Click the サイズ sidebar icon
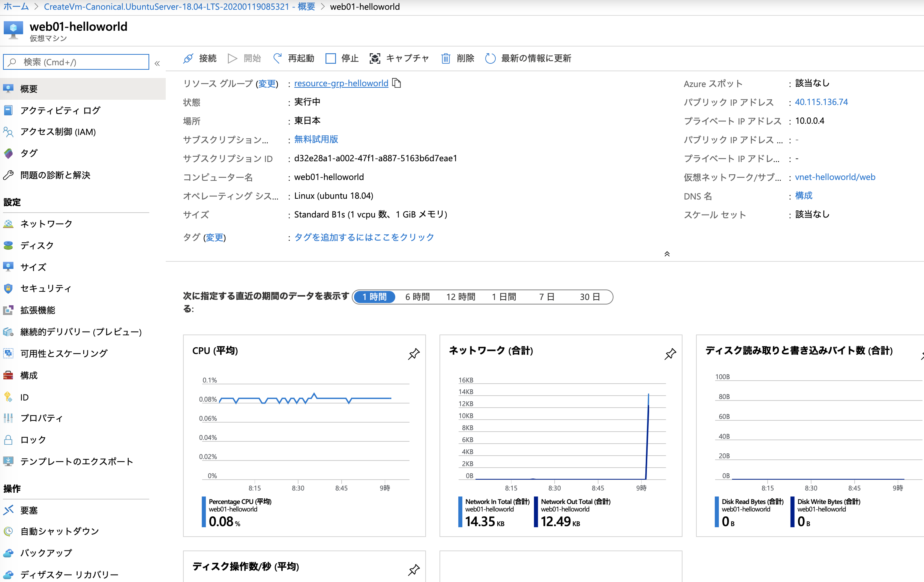924x582 pixels. pos(8,267)
